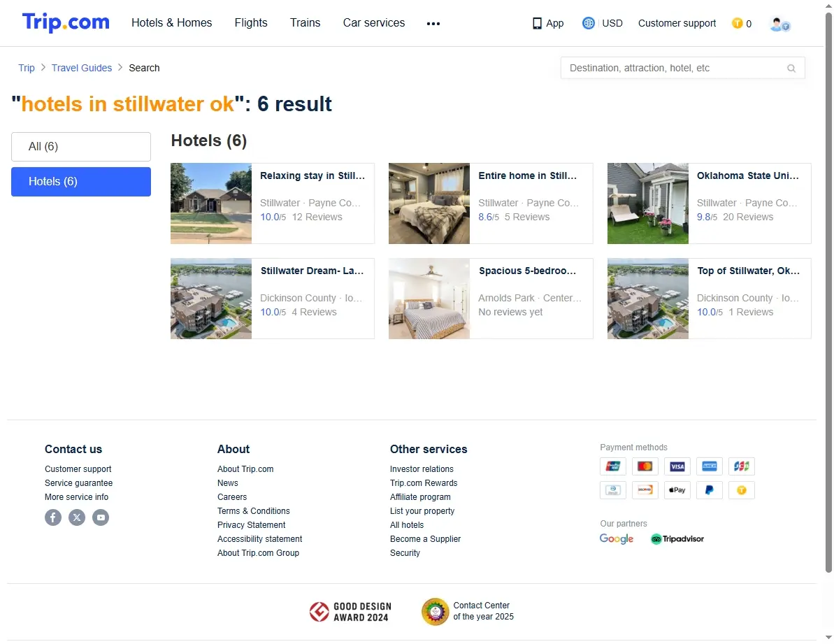834x644 pixels.
Task: Open Become a Supplier link
Action: [x=426, y=538]
